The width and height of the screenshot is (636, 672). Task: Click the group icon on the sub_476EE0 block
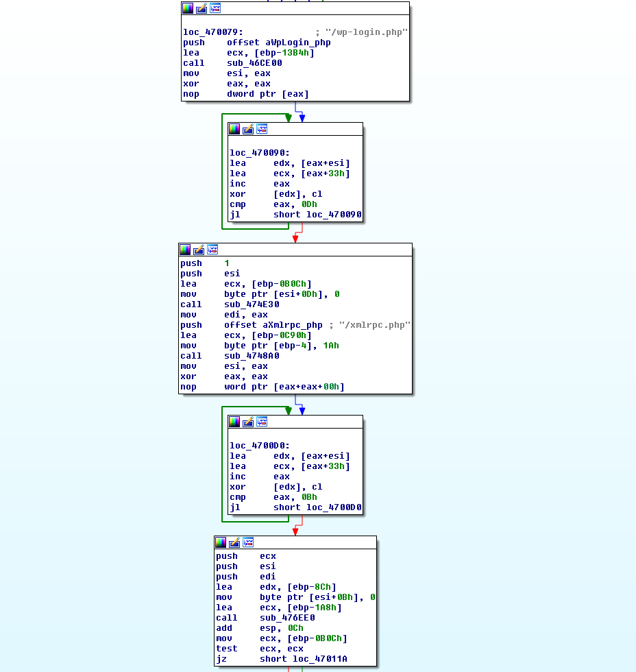click(248, 542)
